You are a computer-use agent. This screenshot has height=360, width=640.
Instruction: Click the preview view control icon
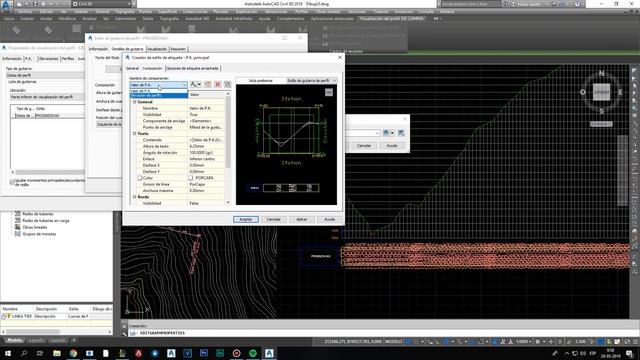pos(329,92)
